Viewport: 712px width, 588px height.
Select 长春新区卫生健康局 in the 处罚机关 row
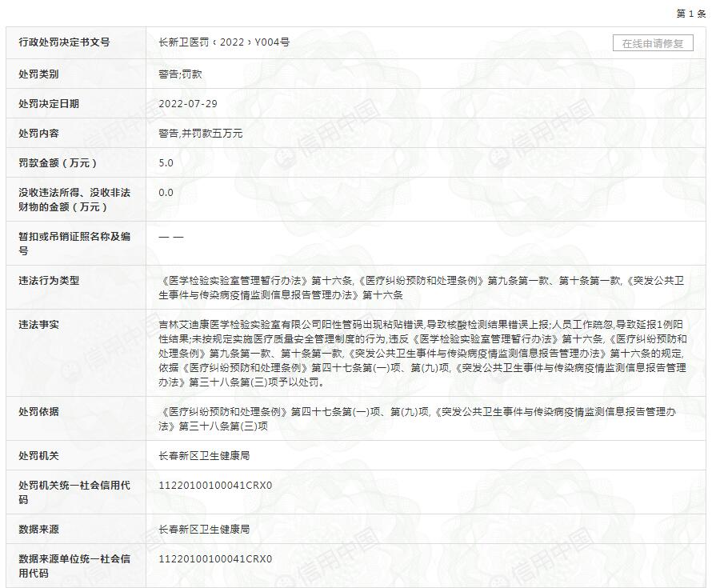coord(204,456)
